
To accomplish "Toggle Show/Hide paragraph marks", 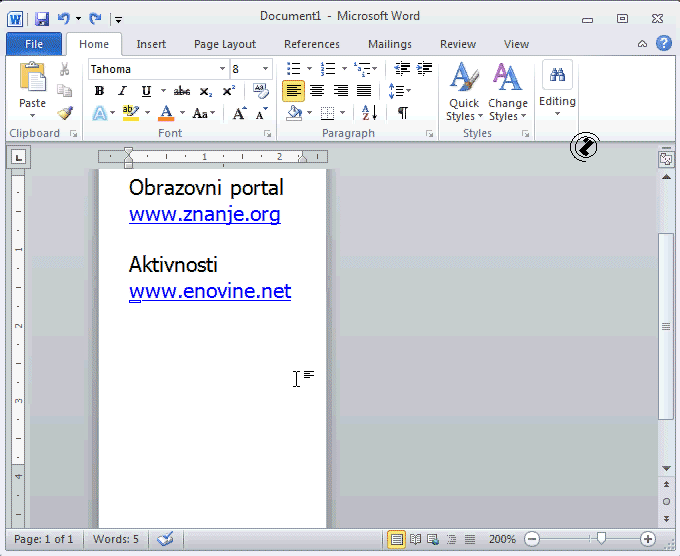I will pos(402,113).
